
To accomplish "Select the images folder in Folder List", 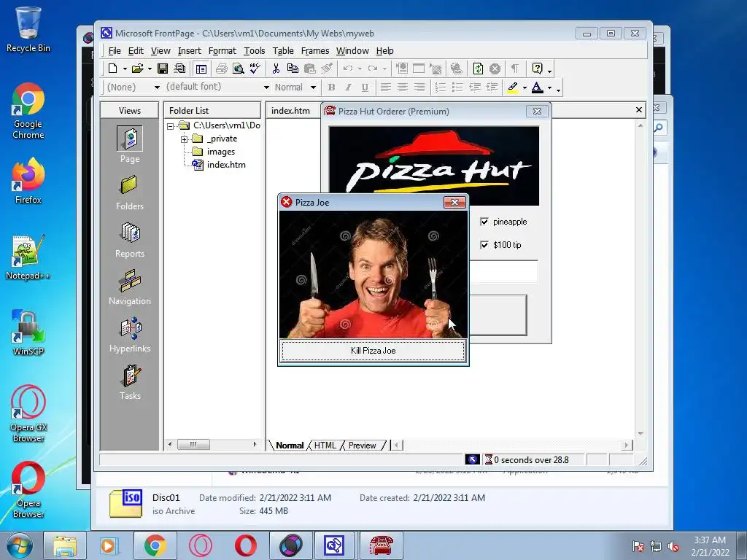I will point(220,152).
